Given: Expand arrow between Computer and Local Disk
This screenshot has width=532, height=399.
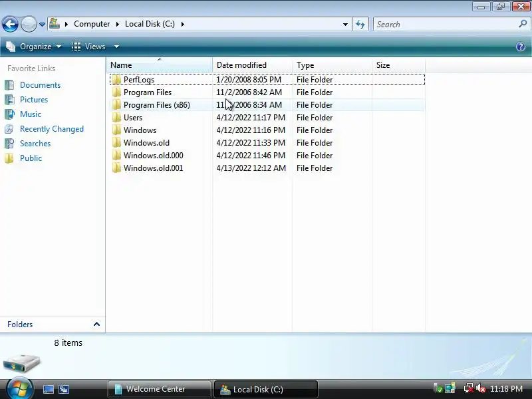Looking at the screenshot, I should [118, 25].
